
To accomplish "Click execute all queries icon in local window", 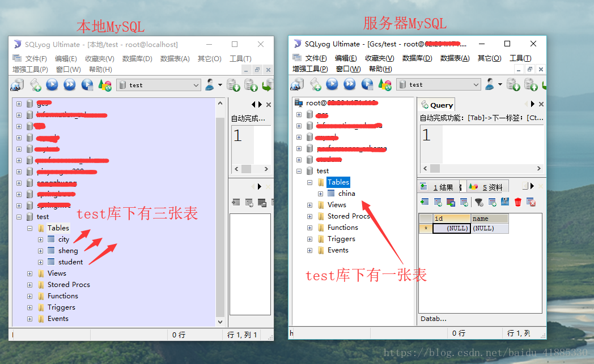I will click(x=70, y=84).
